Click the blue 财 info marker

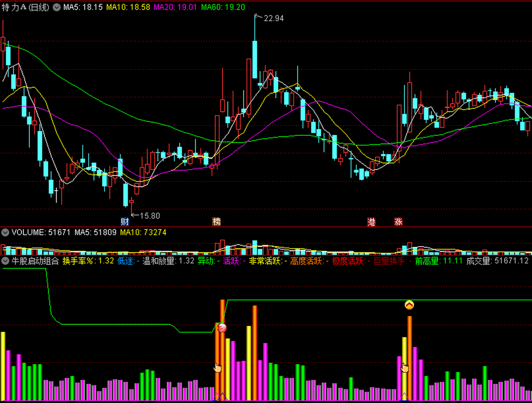(125, 222)
